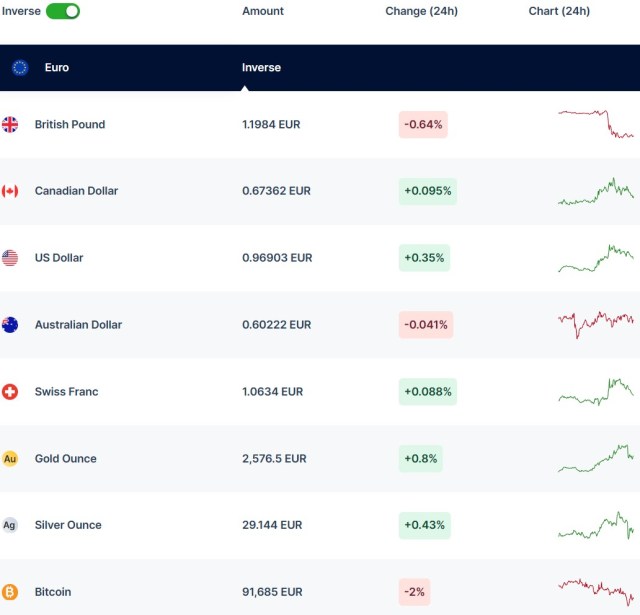The height and width of the screenshot is (615, 640).
Task: Click the Canadian Dollar flag icon
Action: click(x=10, y=191)
